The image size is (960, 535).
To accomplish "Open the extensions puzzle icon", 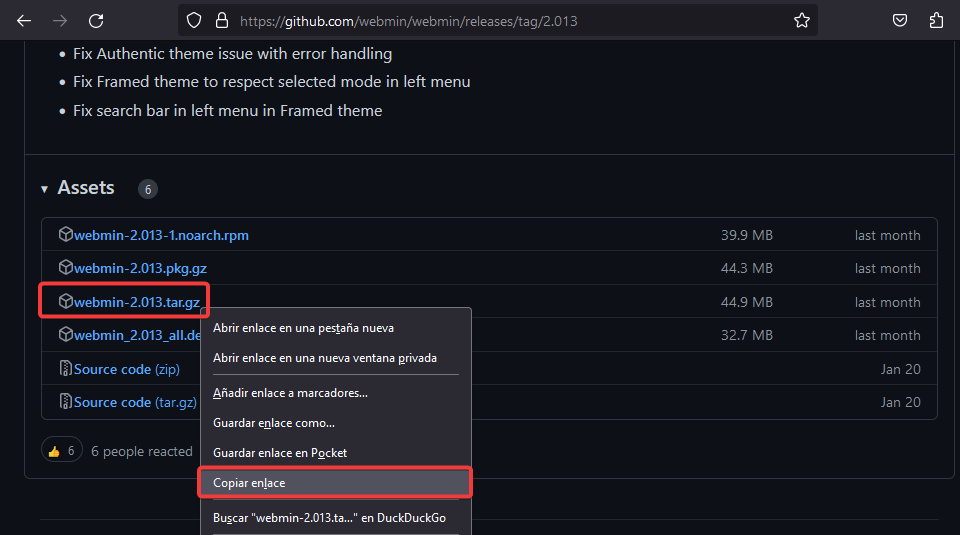I will click(x=936, y=20).
